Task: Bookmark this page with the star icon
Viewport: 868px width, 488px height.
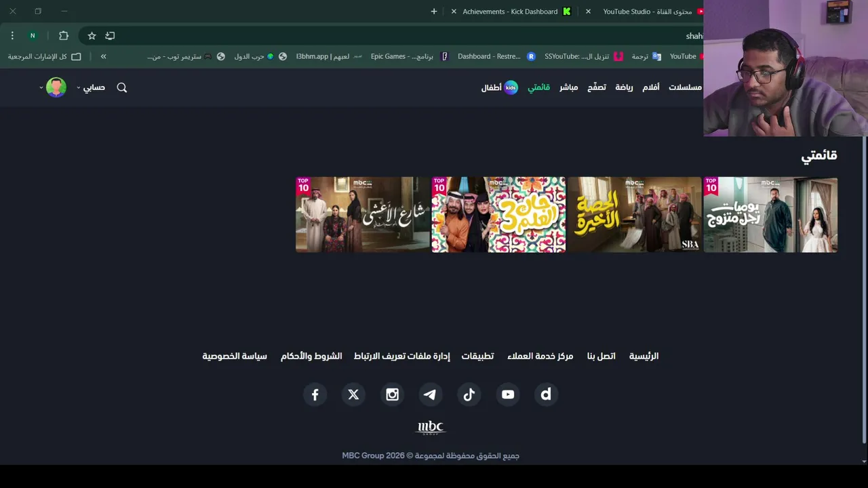Action: tap(92, 35)
